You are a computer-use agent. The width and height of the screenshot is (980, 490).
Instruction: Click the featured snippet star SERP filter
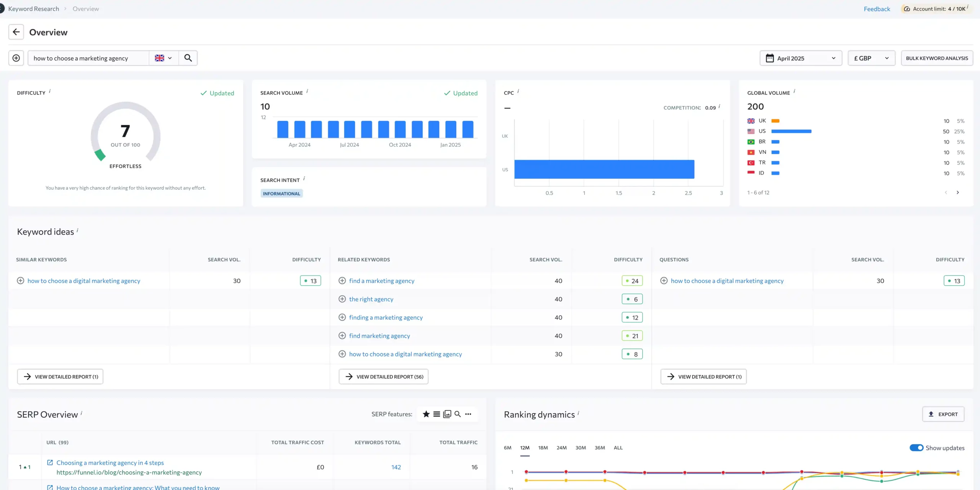(426, 414)
